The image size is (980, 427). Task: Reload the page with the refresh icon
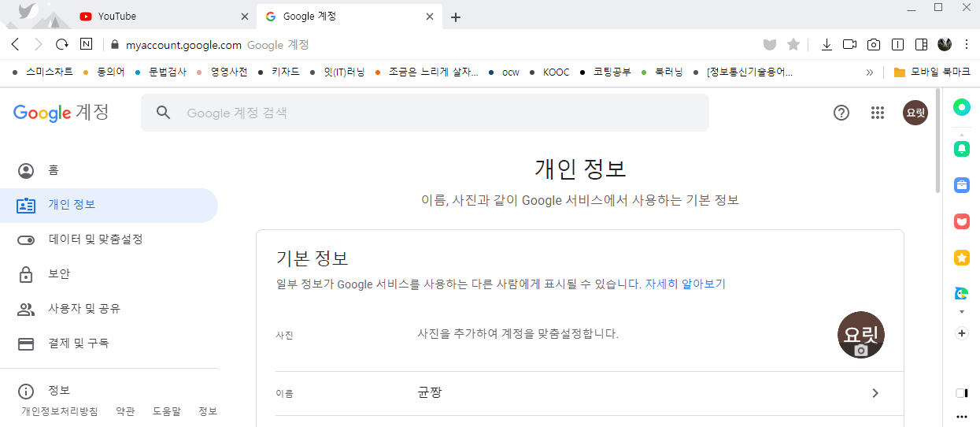tap(62, 45)
